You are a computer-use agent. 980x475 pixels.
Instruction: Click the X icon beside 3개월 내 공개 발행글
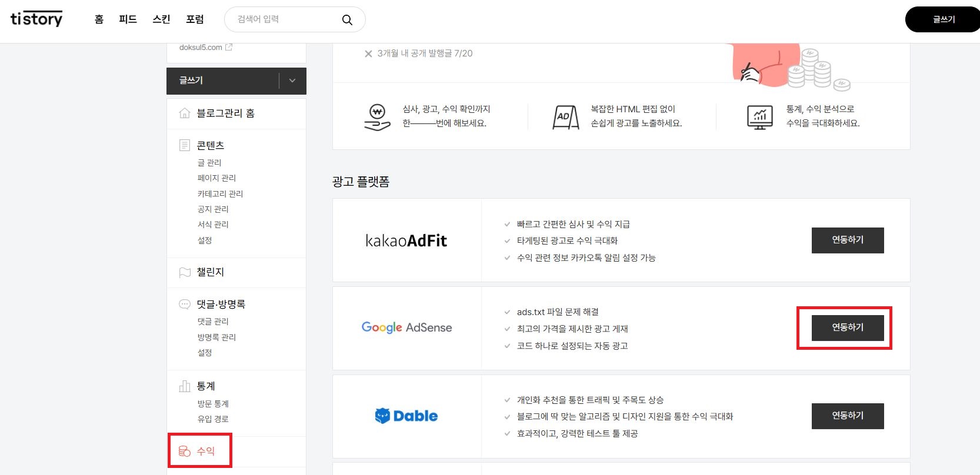point(368,53)
